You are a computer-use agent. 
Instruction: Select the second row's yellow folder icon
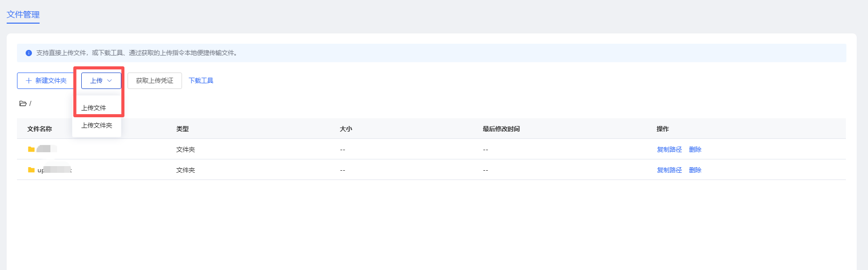[31, 170]
